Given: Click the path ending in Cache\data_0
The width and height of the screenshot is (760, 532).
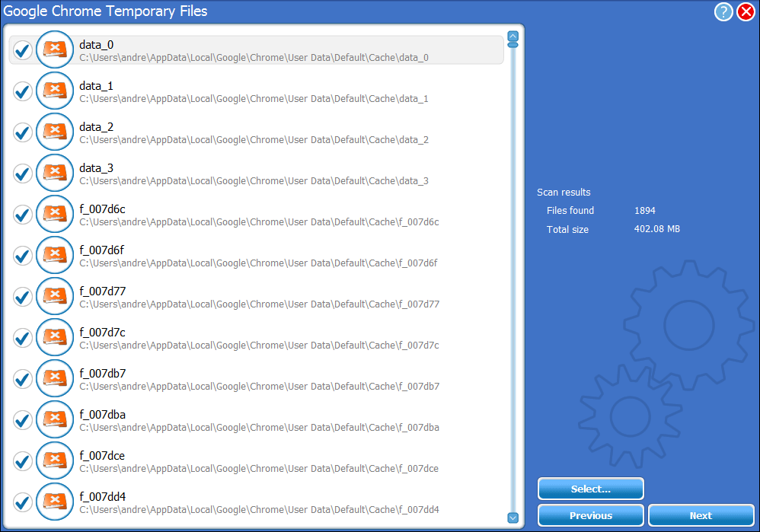Looking at the screenshot, I should tap(254, 58).
